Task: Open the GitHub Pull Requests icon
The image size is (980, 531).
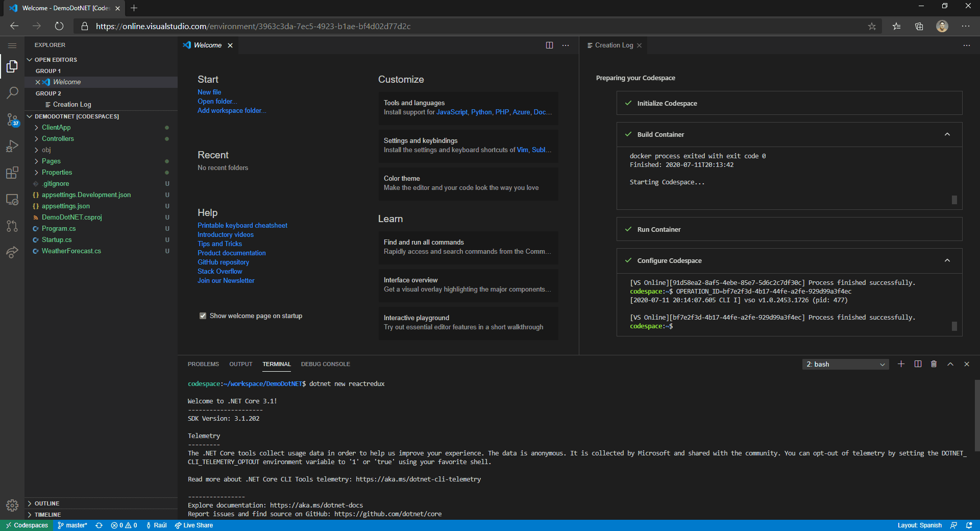Action: pos(12,226)
